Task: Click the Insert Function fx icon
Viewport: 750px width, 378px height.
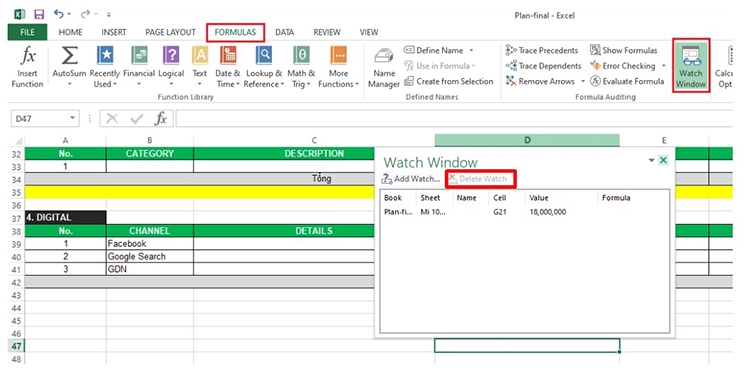Action: click(28, 56)
